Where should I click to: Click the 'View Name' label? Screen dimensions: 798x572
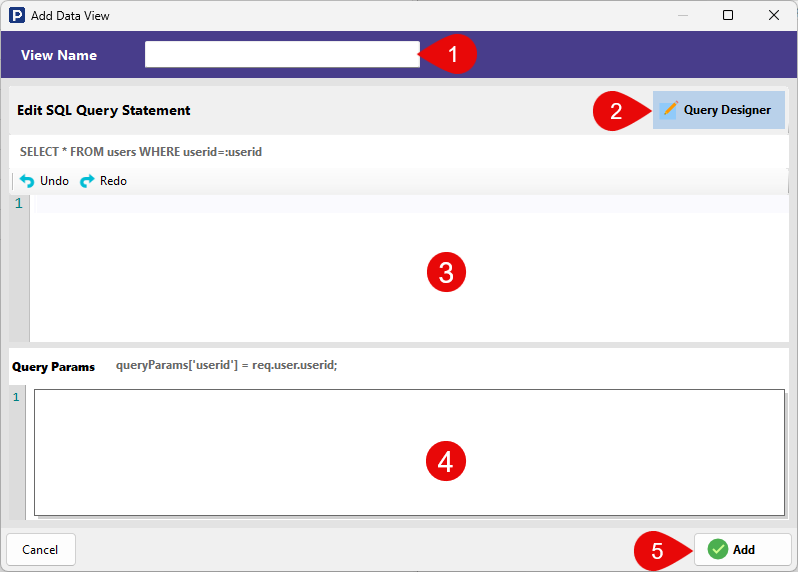pyautogui.click(x=59, y=55)
